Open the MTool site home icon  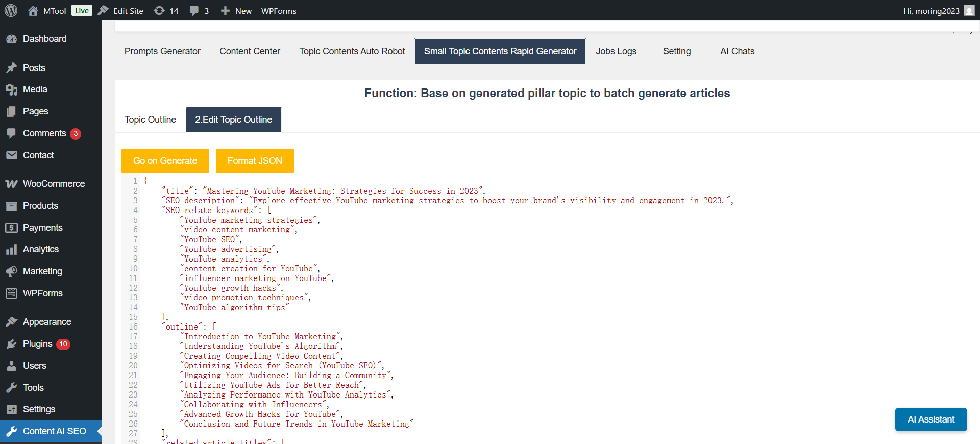pyautogui.click(x=33, y=11)
